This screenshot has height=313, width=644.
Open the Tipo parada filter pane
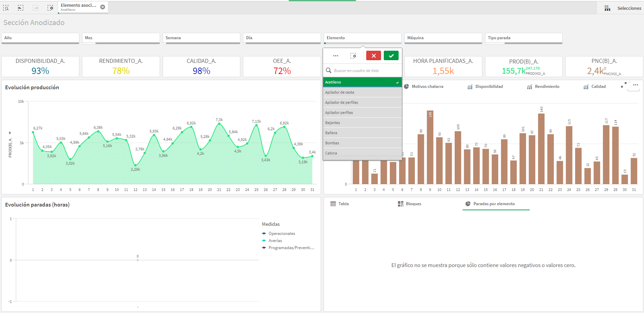pyautogui.click(x=524, y=38)
